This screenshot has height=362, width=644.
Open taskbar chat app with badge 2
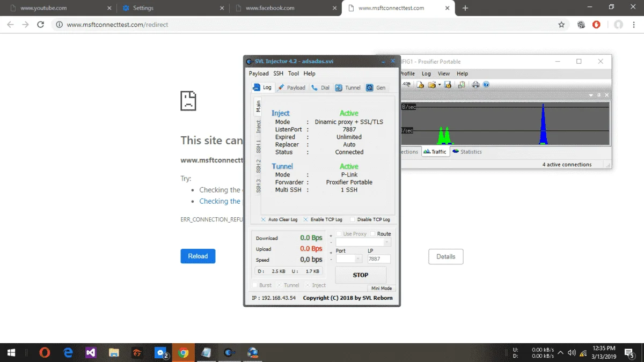[x=160, y=352]
